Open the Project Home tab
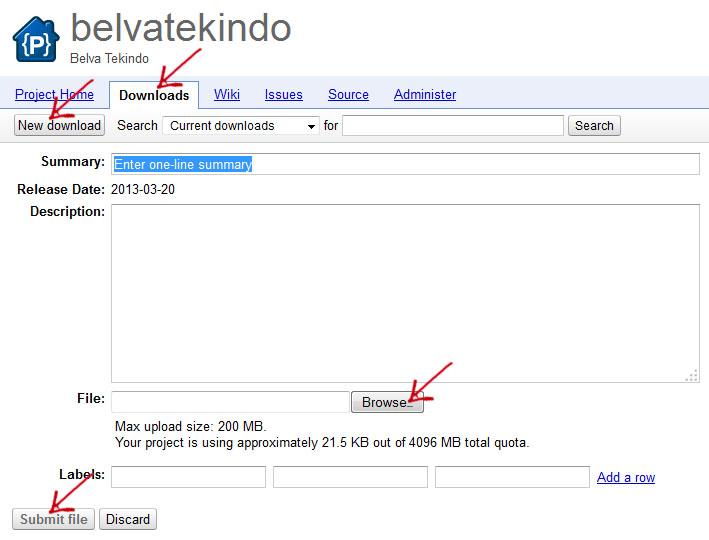 (54, 95)
